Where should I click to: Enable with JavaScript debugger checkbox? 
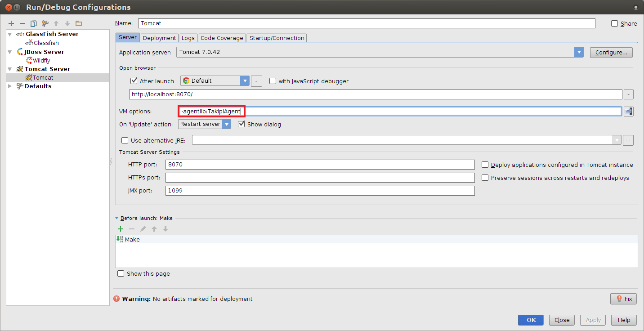[x=273, y=81]
